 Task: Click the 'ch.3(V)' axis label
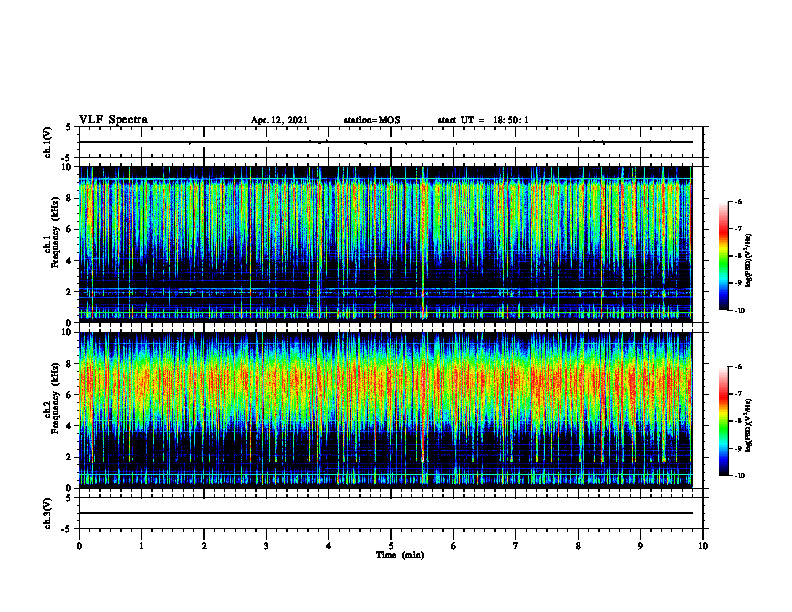click(47, 513)
